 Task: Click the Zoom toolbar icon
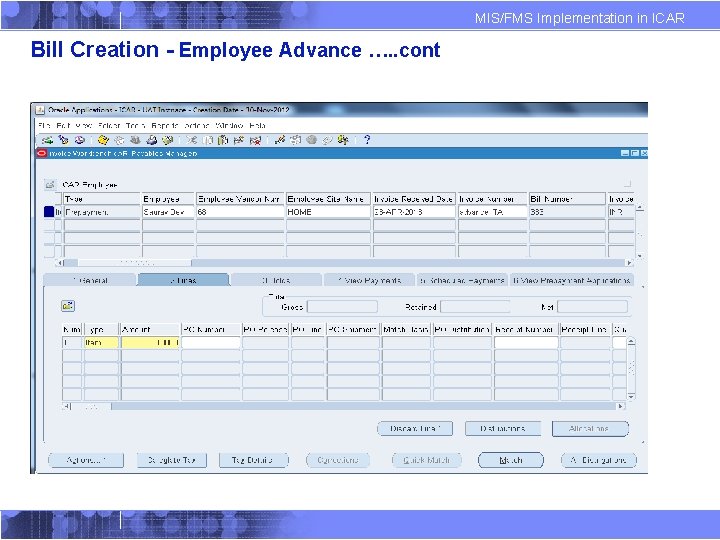(295, 140)
